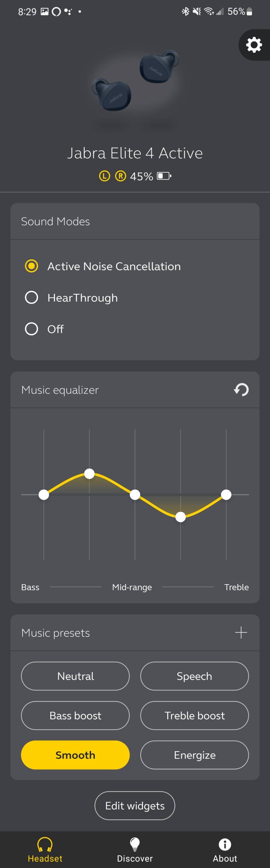Image resolution: width=270 pixels, height=868 pixels.
Task: Select Active Noise Cancellation sound mode
Action: tap(31, 266)
